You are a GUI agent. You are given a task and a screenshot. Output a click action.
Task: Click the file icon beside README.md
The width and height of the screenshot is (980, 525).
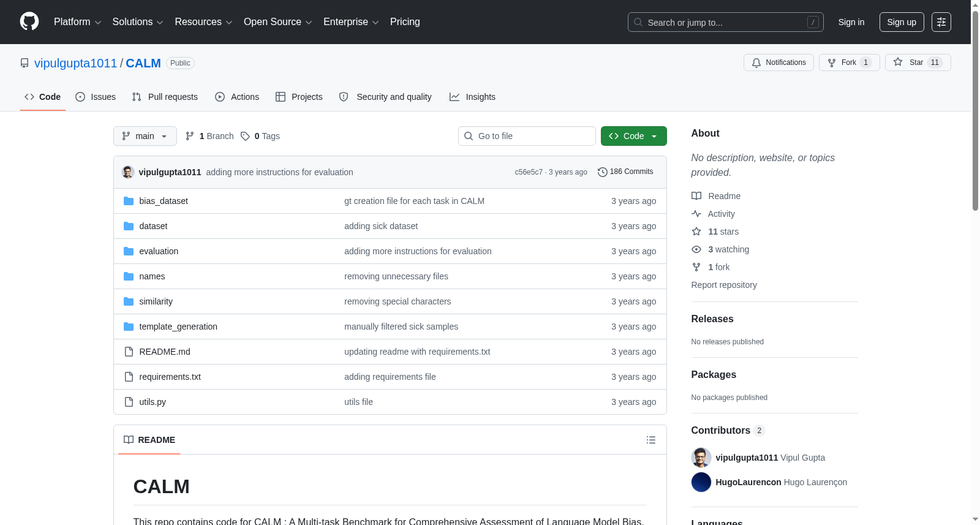click(129, 352)
